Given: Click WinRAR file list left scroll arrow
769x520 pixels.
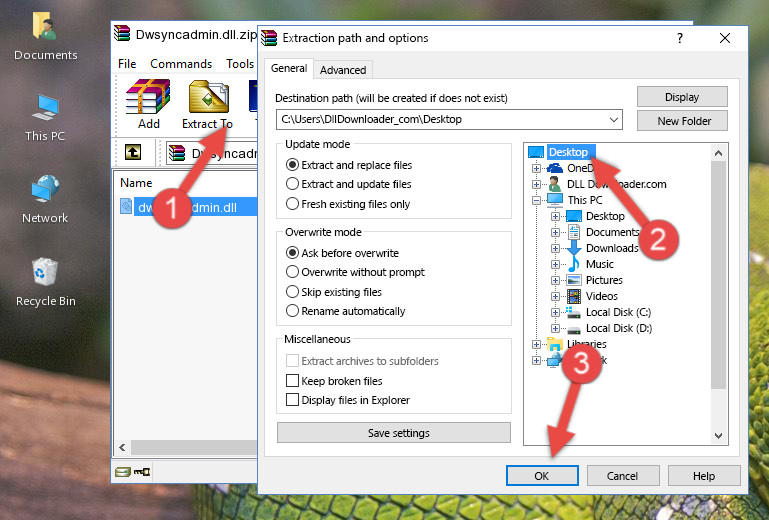Looking at the screenshot, I should pos(123,447).
